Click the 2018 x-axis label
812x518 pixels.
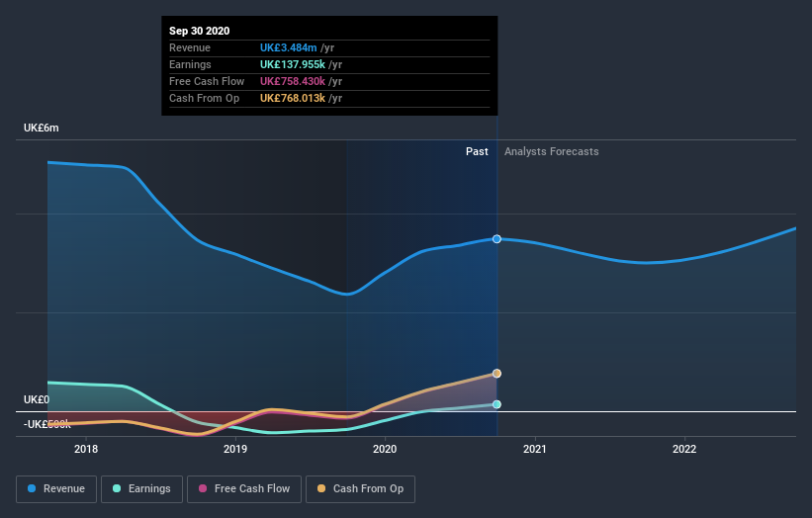click(86, 449)
